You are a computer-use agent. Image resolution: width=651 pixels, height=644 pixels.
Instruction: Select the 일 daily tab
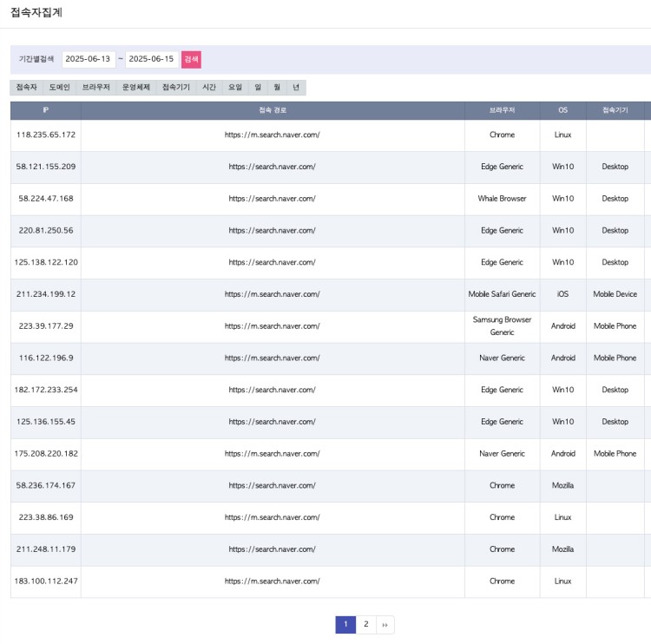[258, 88]
